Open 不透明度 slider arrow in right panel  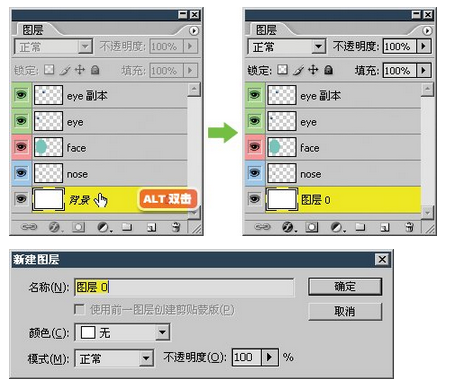pos(424,46)
